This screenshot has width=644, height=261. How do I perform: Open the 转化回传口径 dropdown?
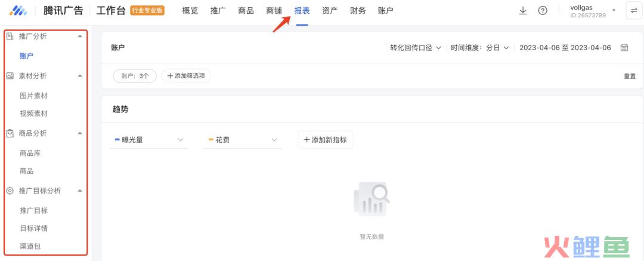[416, 48]
